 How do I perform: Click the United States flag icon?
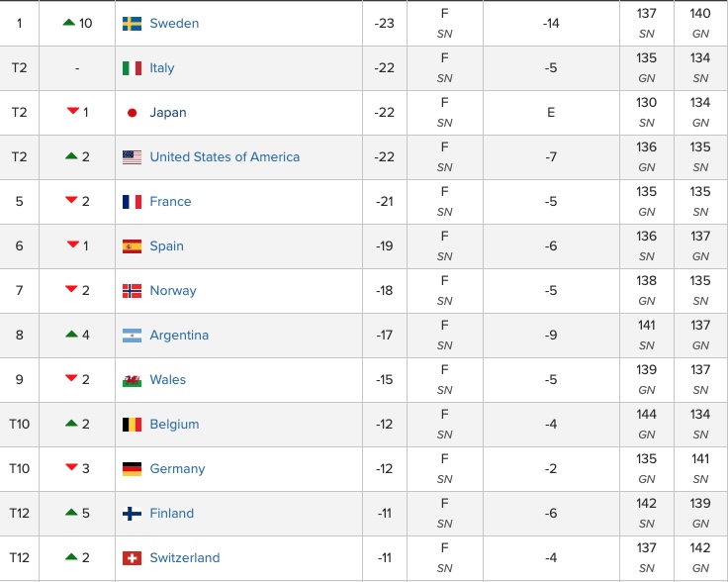[132, 157]
